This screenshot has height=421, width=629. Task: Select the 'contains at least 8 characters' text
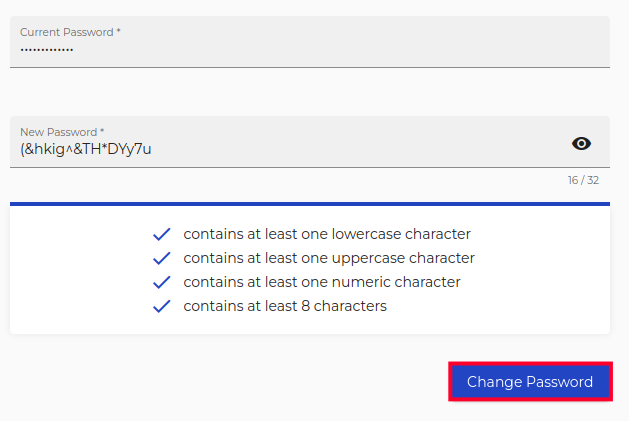coord(284,306)
